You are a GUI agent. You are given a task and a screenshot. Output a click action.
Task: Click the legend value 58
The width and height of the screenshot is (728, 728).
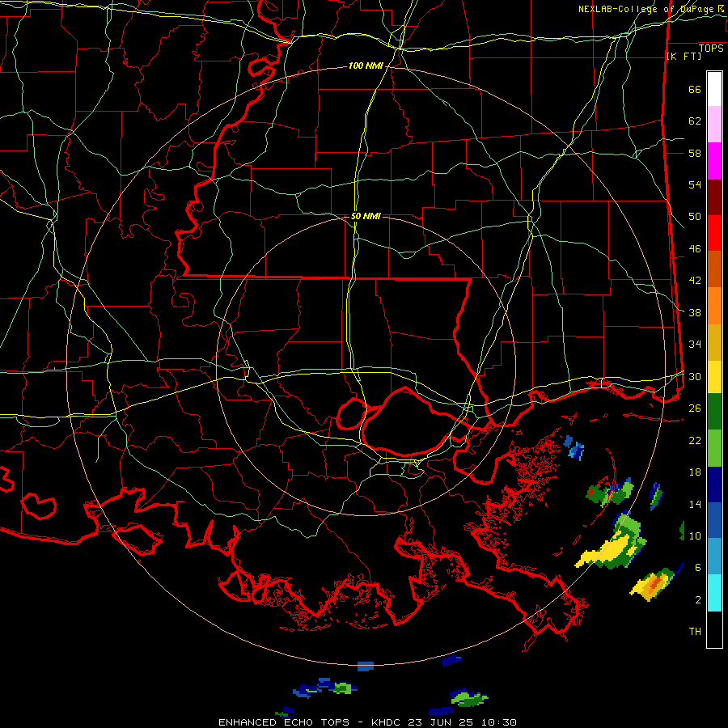pos(695,153)
